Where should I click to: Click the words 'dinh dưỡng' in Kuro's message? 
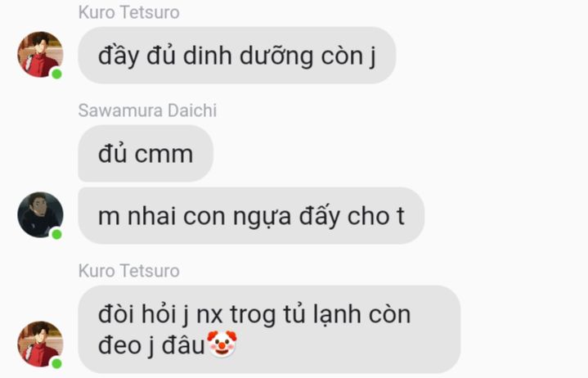[x=249, y=56]
